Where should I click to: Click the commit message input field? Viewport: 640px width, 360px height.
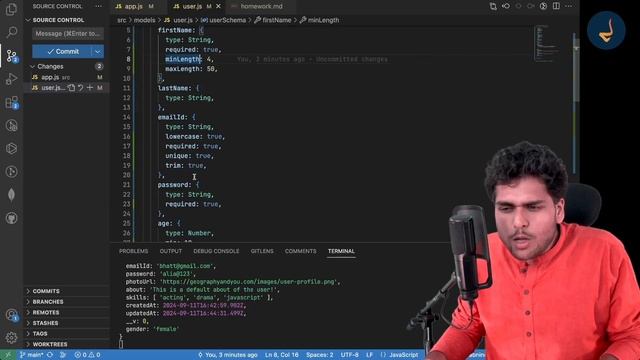68,33
